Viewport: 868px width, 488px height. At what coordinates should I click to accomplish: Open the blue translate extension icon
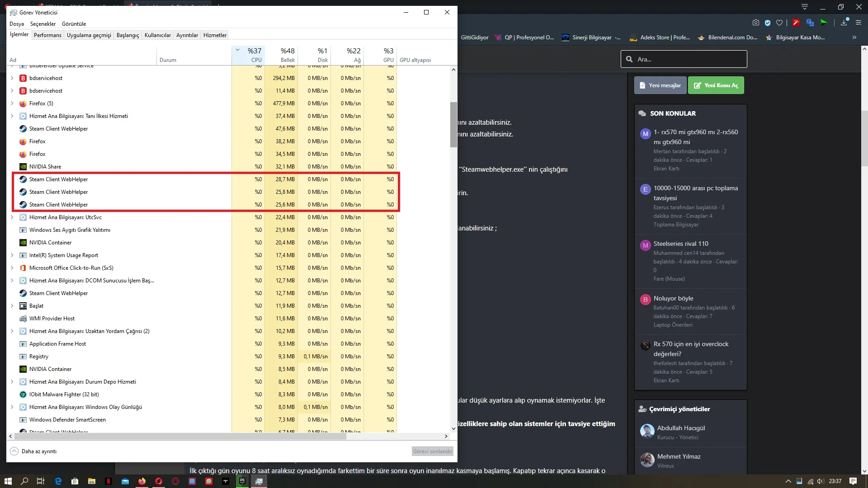click(x=810, y=22)
